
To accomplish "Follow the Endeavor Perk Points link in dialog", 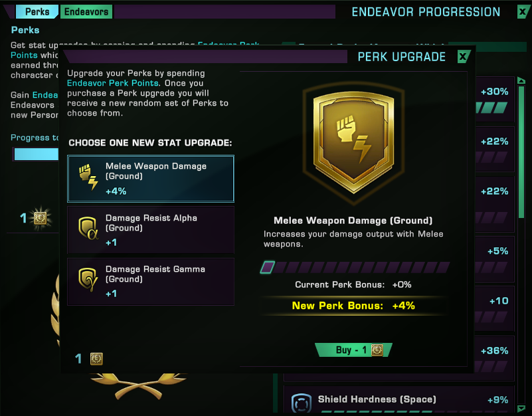I will 113,83.
